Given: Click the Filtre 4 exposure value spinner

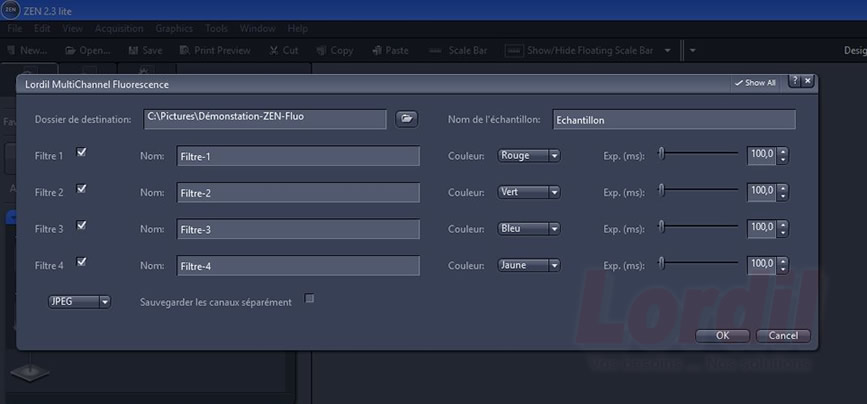Looking at the screenshot, I should pyautogui.click(x=768, y=265).
